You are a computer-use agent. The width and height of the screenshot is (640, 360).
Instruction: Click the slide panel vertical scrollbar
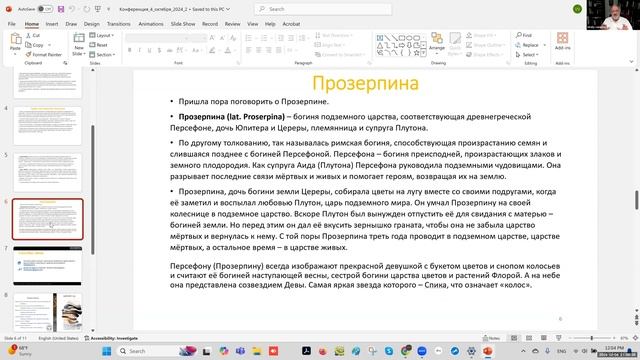(x=93, y=189)
